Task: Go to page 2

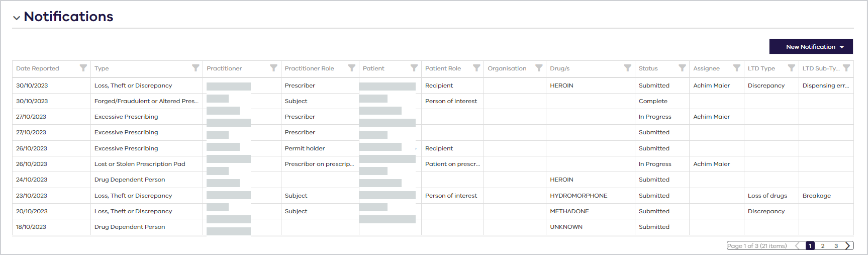Action: pos(823,246)
